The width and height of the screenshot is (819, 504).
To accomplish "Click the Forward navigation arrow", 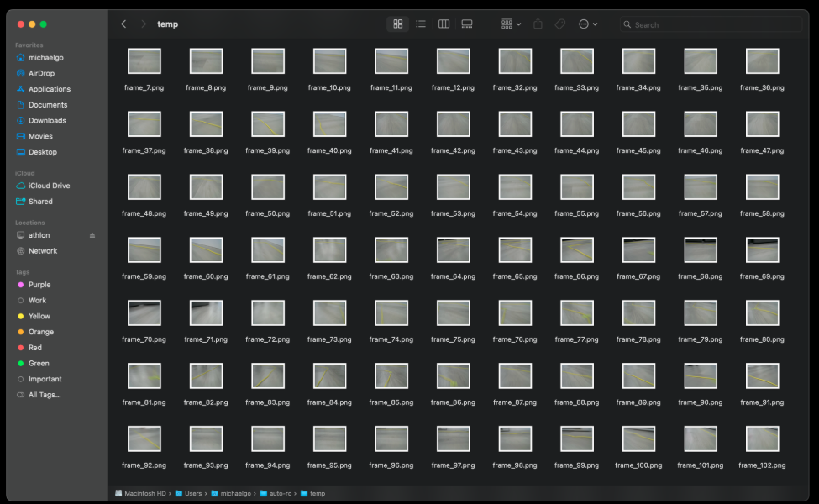I will click(144, 24).
